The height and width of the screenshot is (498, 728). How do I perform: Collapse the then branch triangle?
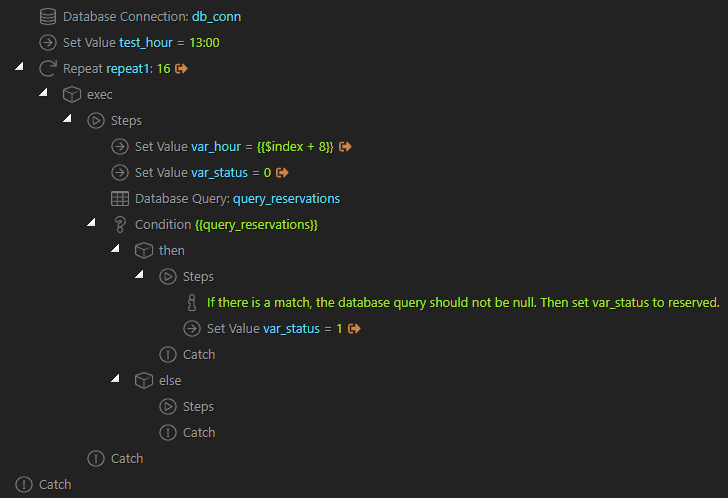[x=115, y=249]
